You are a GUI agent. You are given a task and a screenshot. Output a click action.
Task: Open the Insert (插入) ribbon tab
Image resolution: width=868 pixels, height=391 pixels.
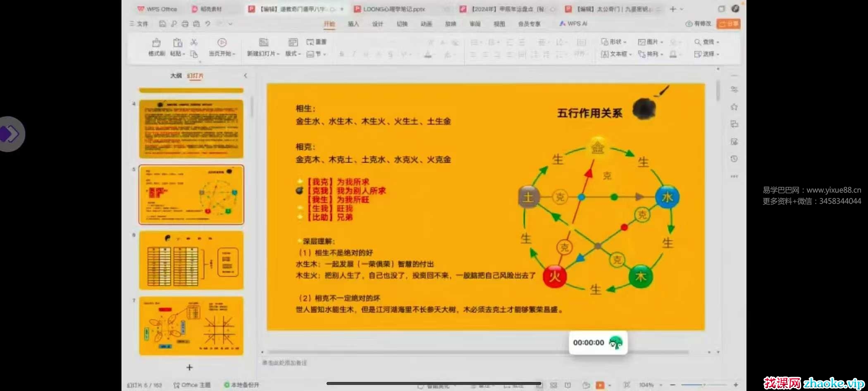click(353, 24)
